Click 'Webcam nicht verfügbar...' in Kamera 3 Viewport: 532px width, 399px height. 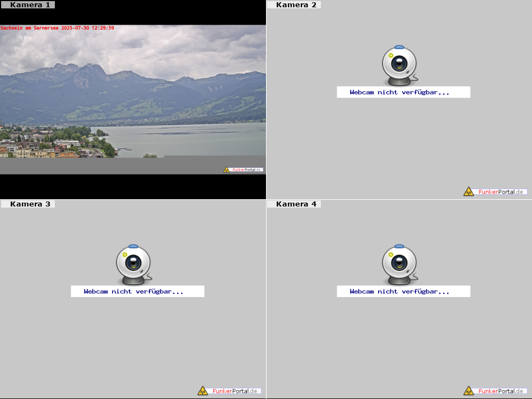point(137,292)
